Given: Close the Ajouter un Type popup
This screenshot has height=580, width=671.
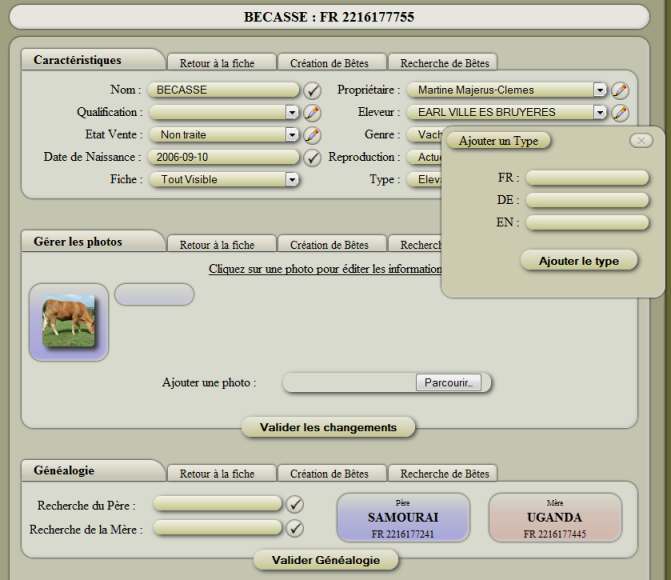Looking at the screenshot, I should pos(641,141).
